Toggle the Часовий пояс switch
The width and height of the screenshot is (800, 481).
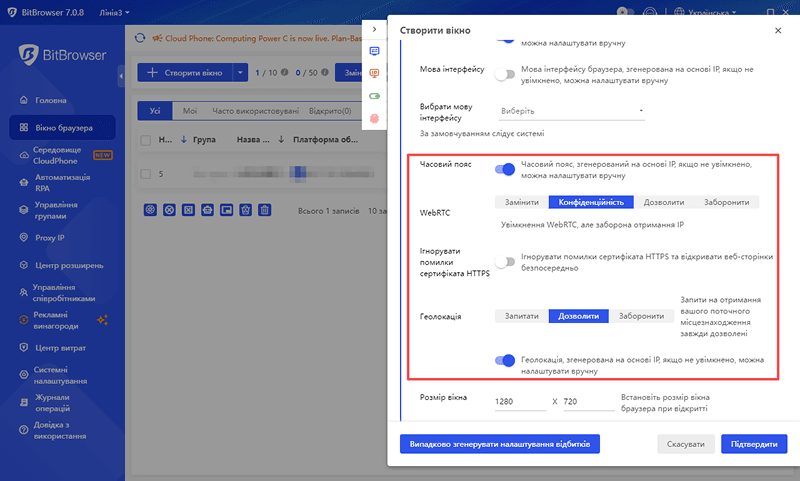[x=505, y=169]
